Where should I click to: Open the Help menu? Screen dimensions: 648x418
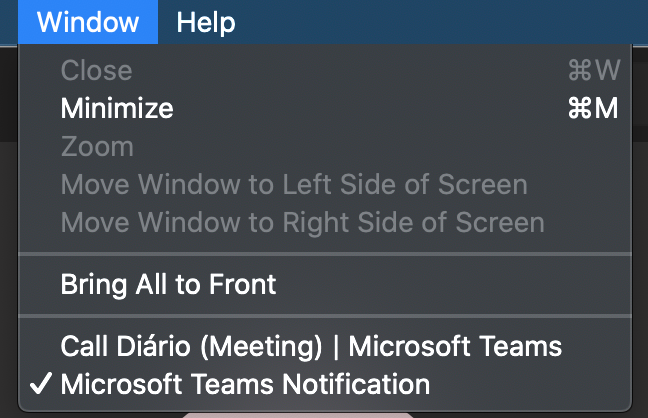pos(205,22)
